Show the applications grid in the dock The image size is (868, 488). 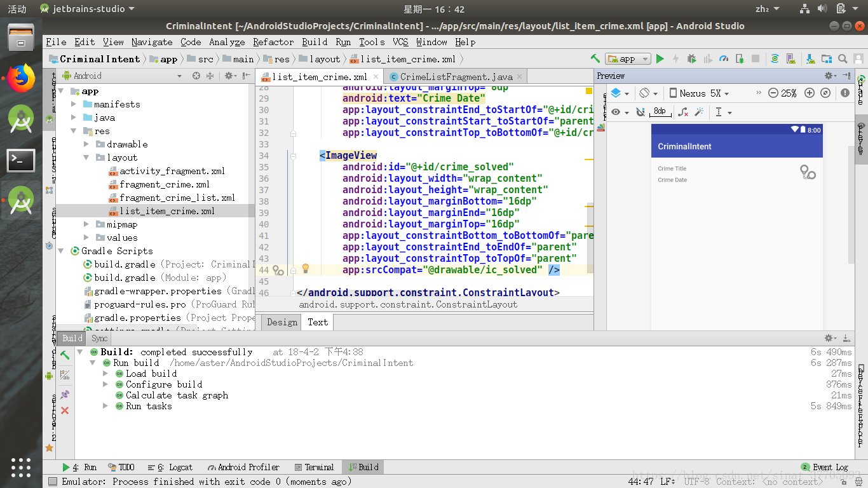point(21,467)
